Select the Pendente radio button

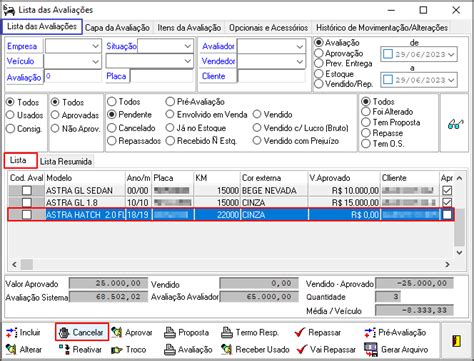coord(112,115)
